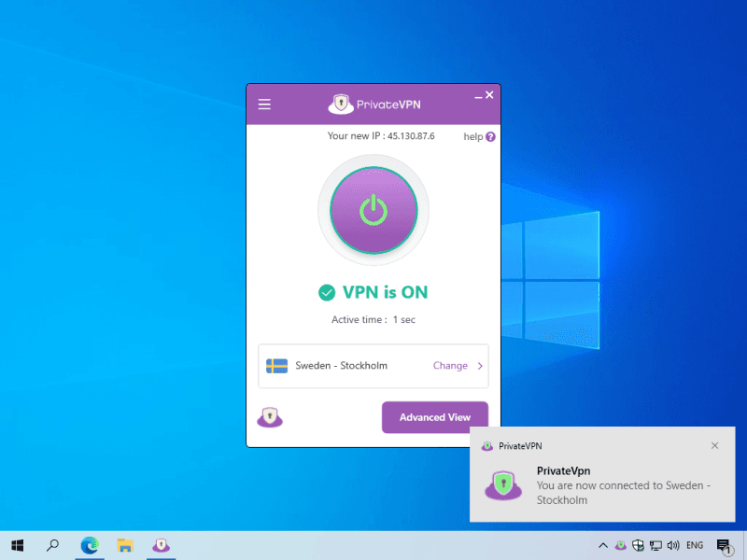This screenshot has width=747, height=560.
Task: Open the hamburger menu in PrivateVPN
Action: (264, 105)
